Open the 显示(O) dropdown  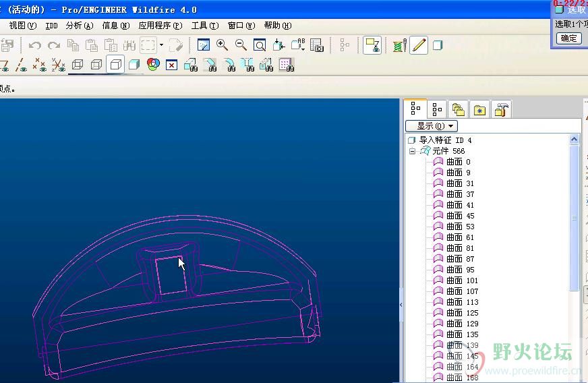(432, 126)
